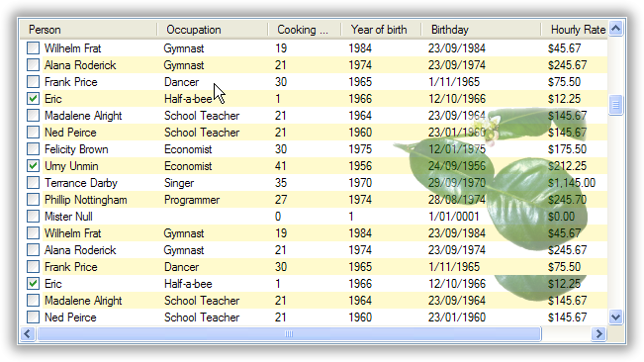Select the Mister Null name cell

[x=68, y=217]
